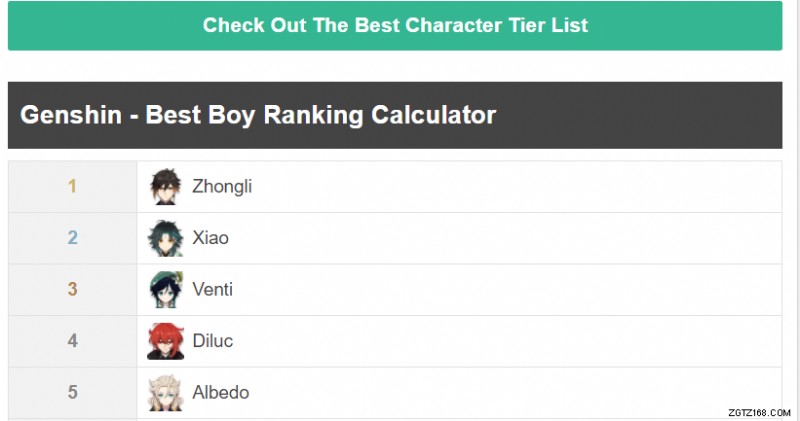Click Xiao's character portrait icon

[164, 238]
